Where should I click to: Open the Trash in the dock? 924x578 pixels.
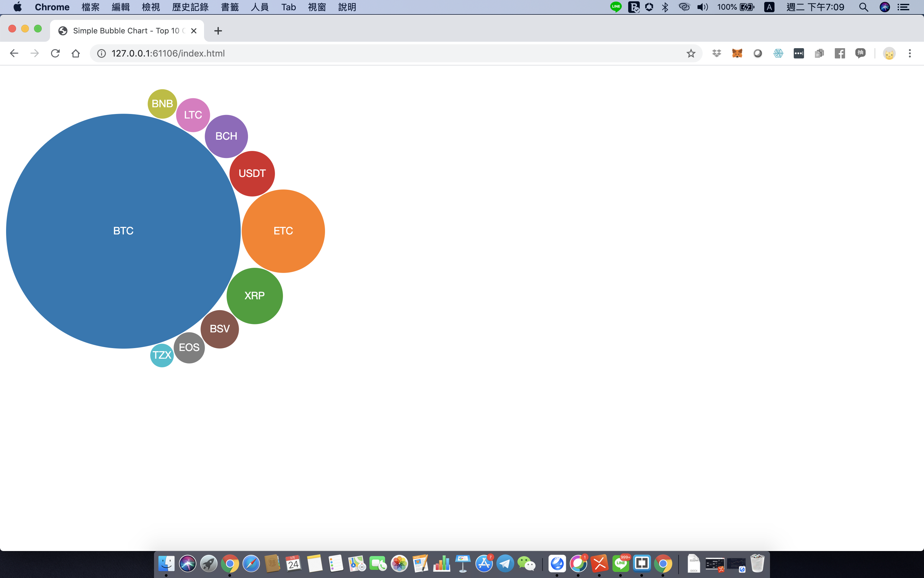(x=757, y=564)
